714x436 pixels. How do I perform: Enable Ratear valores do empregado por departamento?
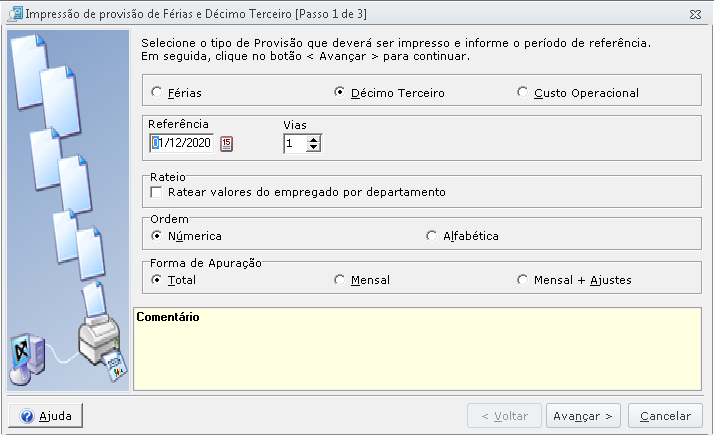[156, 192]
